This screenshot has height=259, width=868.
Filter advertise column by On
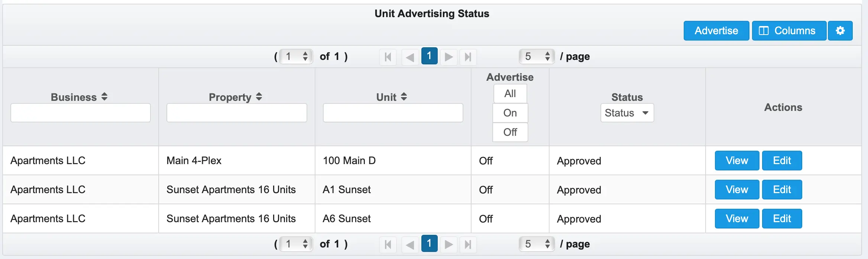pyautogui.click(x=510, y=113)
